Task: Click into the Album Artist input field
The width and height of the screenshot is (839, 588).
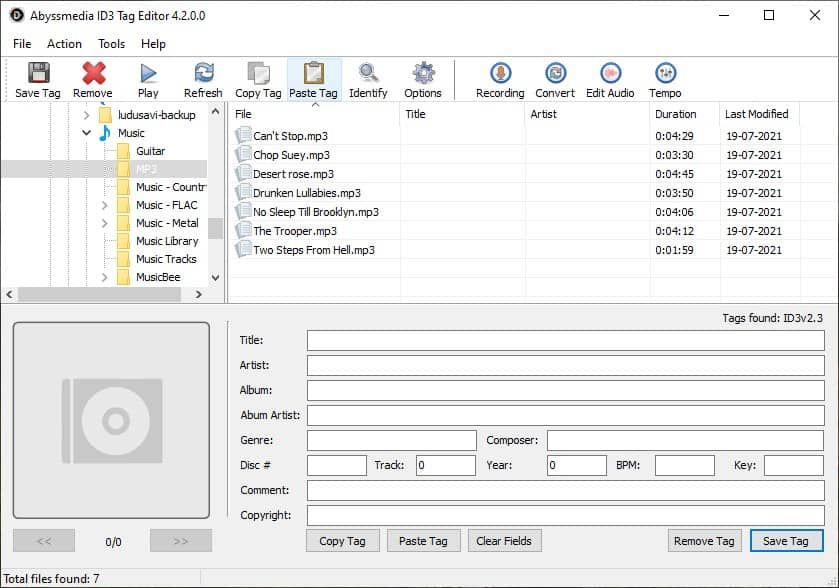Action: point(566,415)
